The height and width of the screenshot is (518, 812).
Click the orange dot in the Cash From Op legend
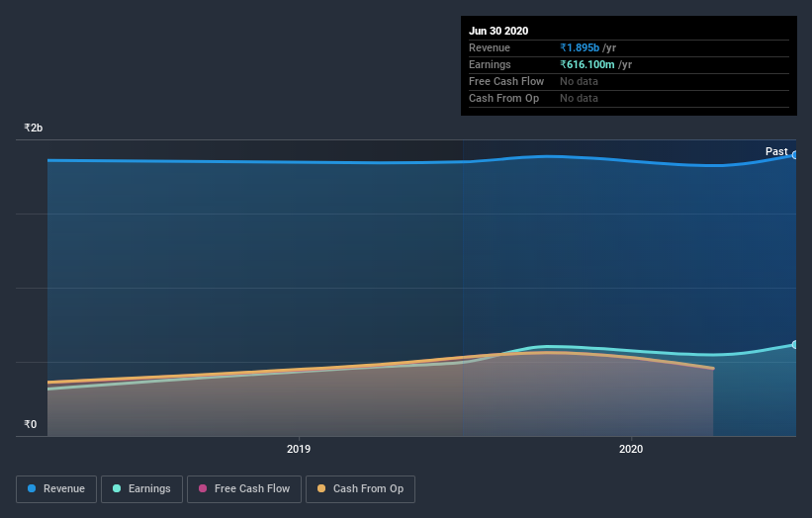pos(321,488)
